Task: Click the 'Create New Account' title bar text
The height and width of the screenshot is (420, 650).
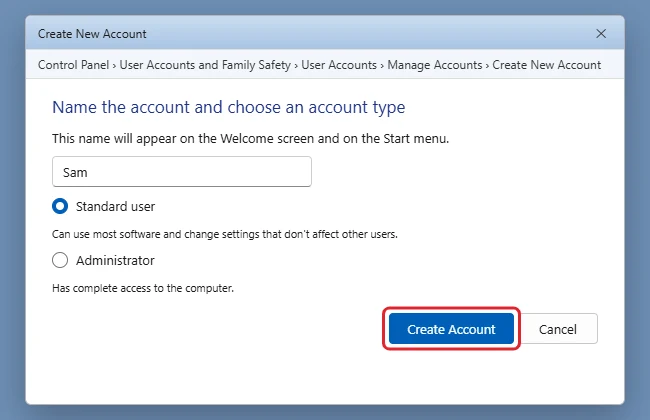Action: [x=92, y=34]
